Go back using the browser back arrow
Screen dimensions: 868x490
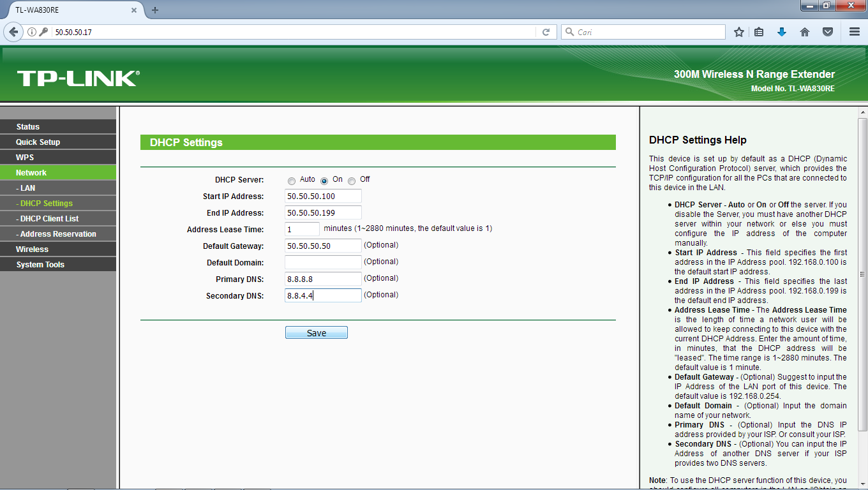click(x=13, y=32)
